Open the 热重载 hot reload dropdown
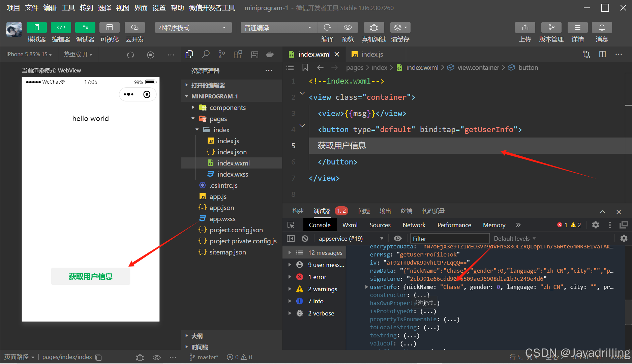 [78, 54]
